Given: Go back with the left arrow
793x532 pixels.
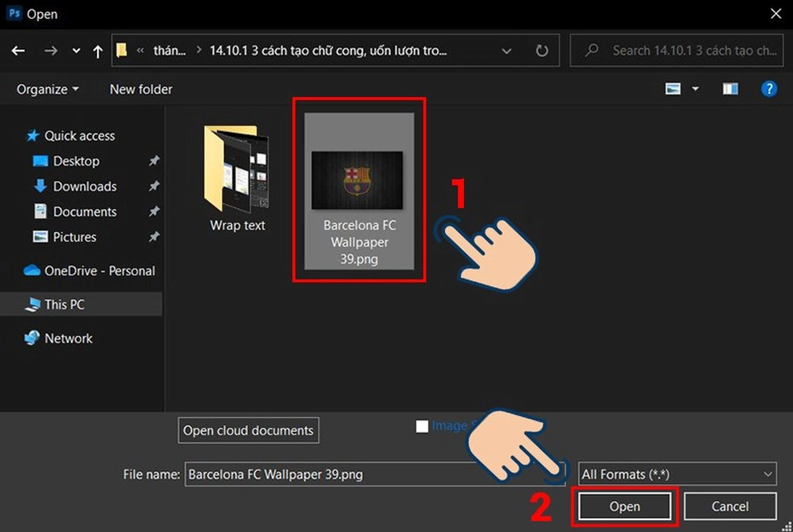Looking at the screenshot, I should [19, 51].
